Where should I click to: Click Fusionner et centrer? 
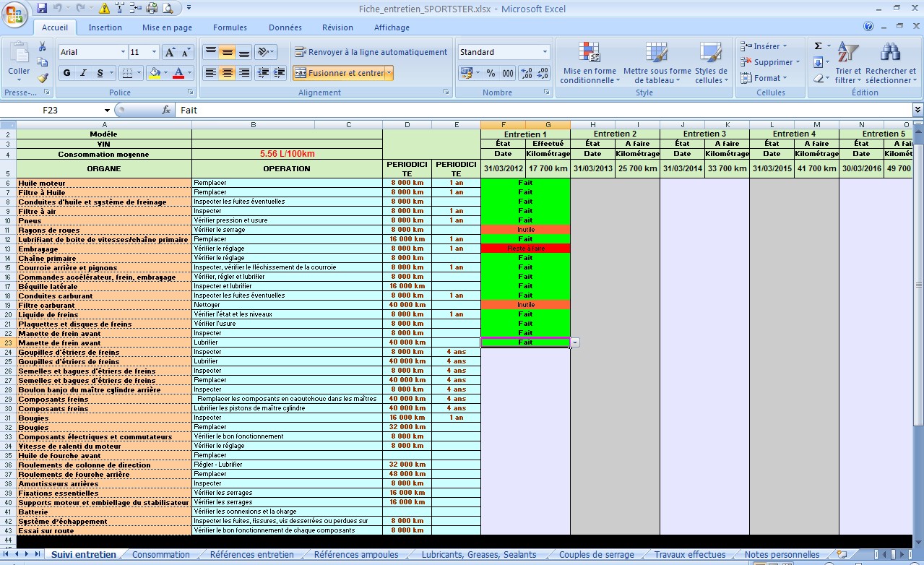tap(339, 73)
